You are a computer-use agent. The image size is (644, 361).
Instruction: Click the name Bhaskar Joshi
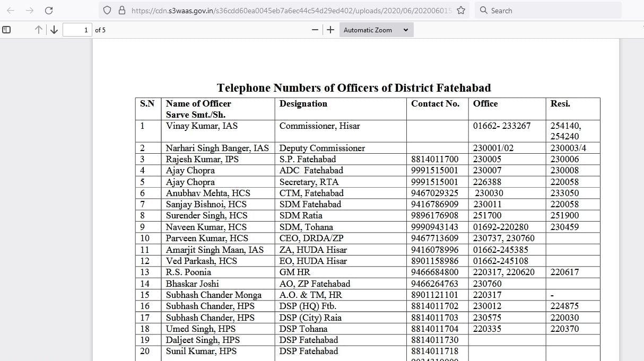pos(193,284)
